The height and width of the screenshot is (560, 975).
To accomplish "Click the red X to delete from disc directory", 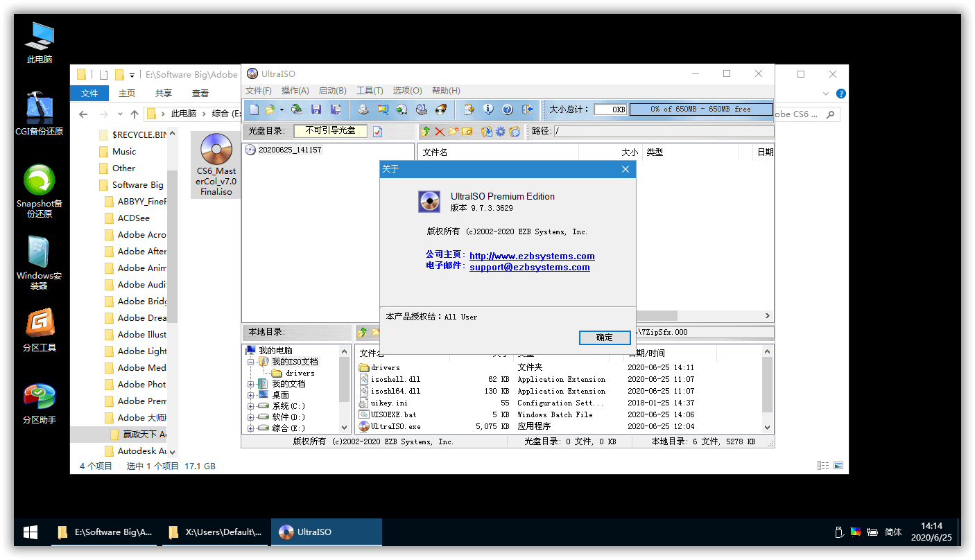I will [x=440, y=130].
